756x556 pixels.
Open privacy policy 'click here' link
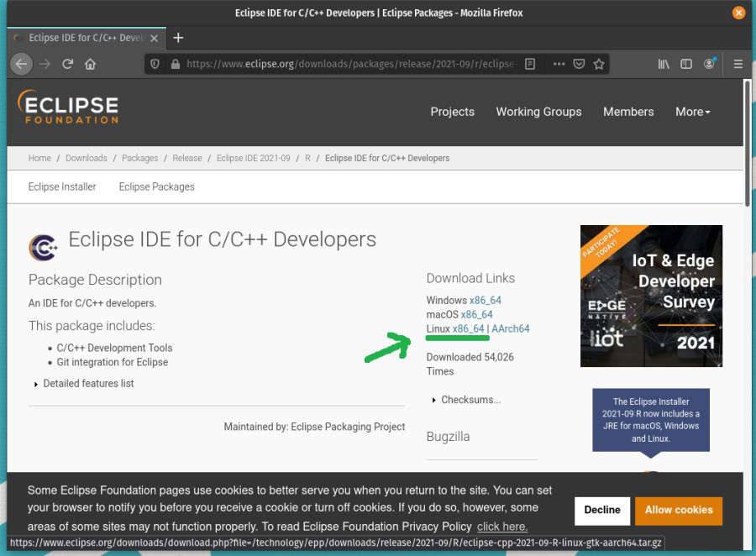(502, 527)
